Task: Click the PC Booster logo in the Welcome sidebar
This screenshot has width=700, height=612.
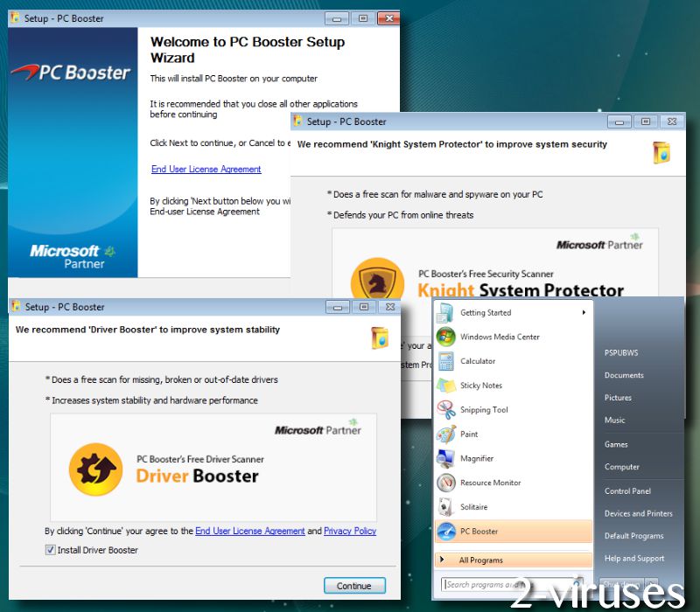Action: pyautogui.click(x=71, y=73)
